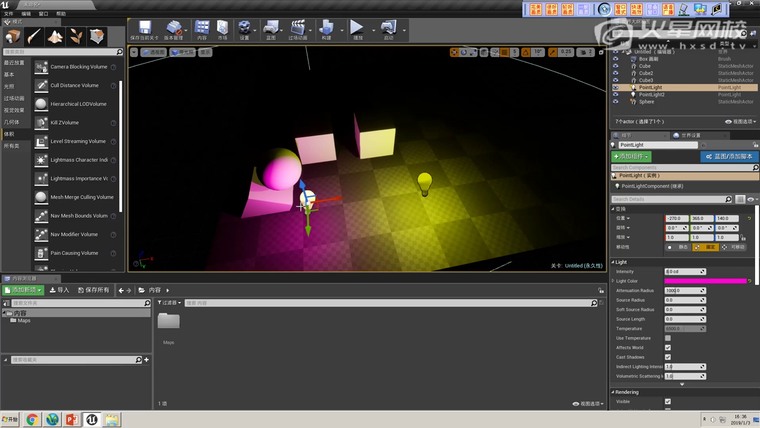Image resolution: width=760 pixels, height=428 pixels.
Task: Open the viewport Perspective view dropdown
Action: (154, 51)
